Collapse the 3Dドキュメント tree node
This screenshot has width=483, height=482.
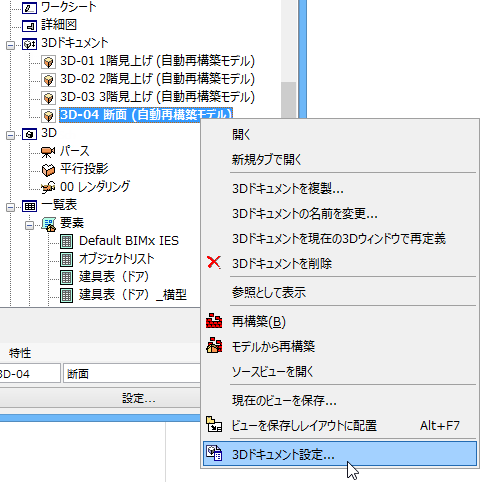tap(10, 45)
